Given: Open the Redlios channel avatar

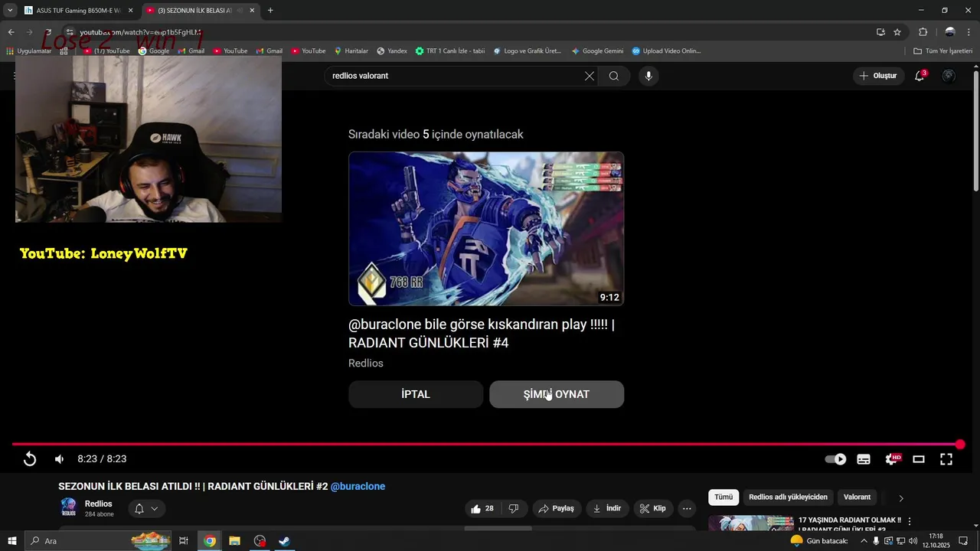Looking at the screenshot, I should pyautogui.click(x=69, y=507).
